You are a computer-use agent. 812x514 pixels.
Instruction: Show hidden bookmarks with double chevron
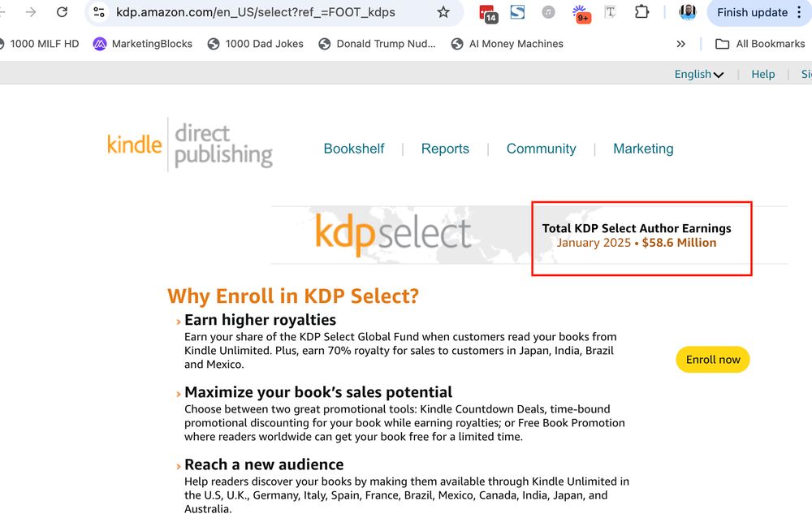click(681, 44)
